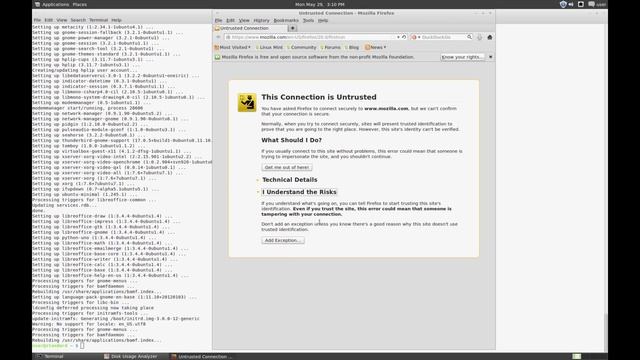Select the Untrusted Connection browser tab
The image size is (640, 360).
(250, 28)
